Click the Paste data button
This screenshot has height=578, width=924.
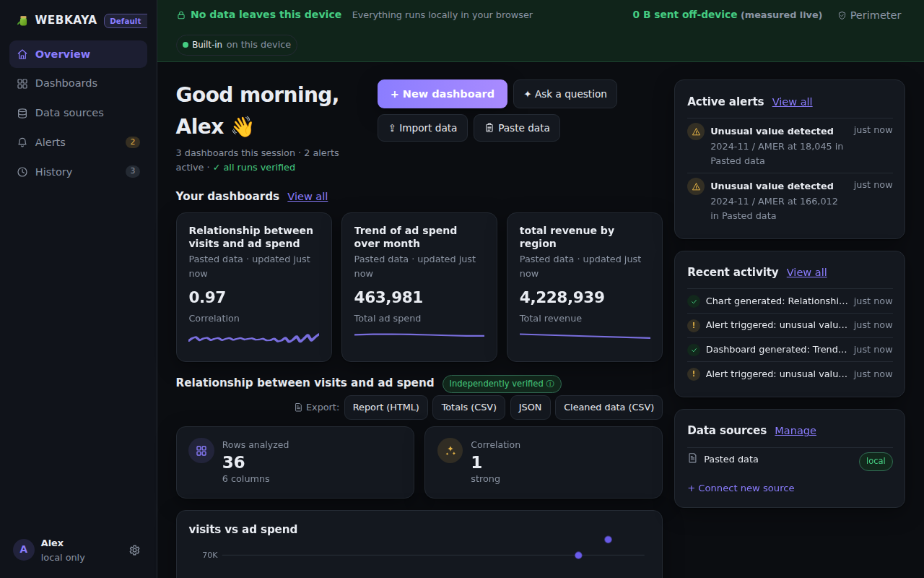point(517,128)
